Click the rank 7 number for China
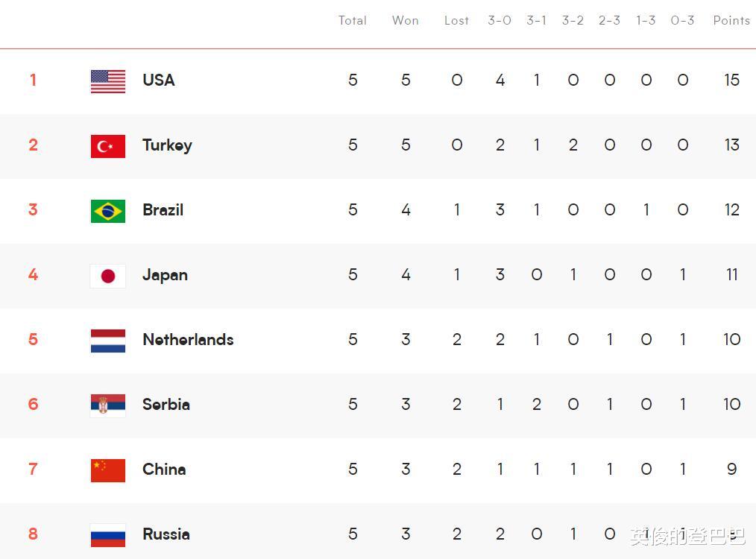This screenshot has height=559, width=756. pyautogui.click(x=33, y=470)
